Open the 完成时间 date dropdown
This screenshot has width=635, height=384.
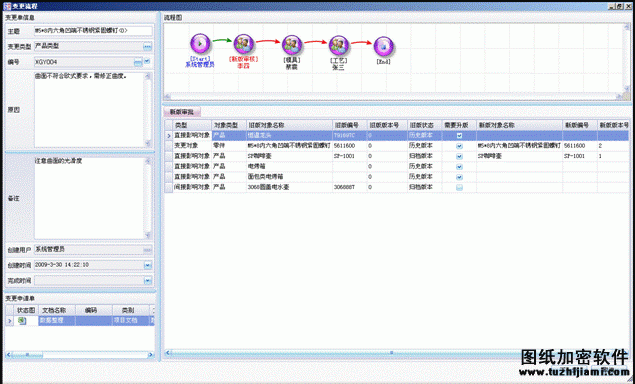[147, 280]
